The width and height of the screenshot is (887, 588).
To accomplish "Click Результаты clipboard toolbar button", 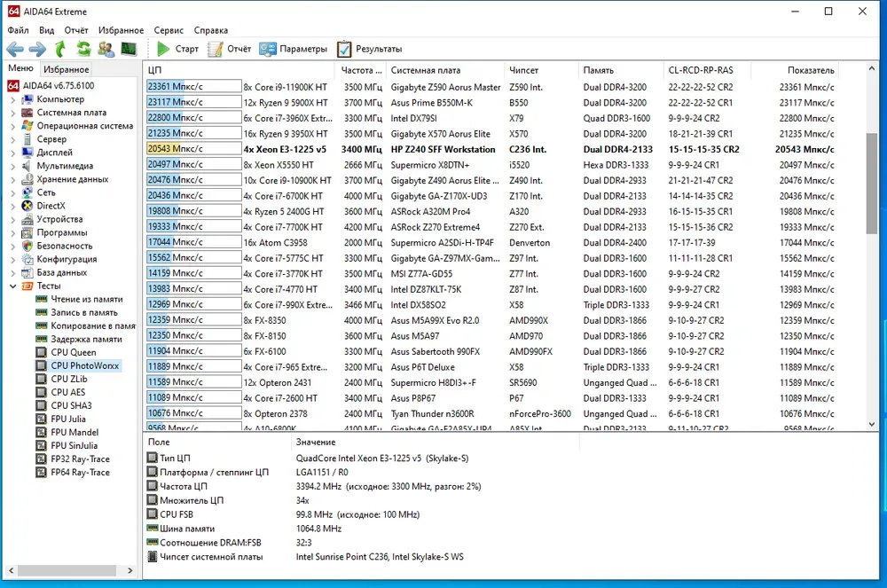I will (x=369, y=49).
